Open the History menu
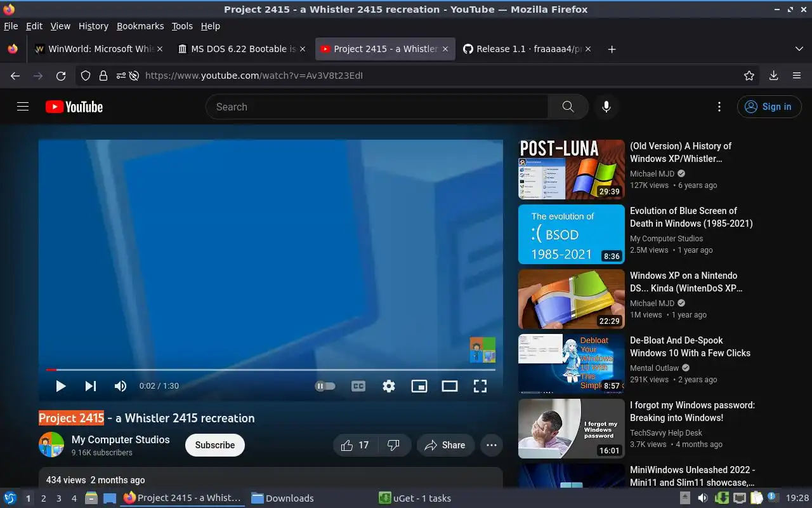Viewport: 812px width, 508px height. click(x=93, y=26)
